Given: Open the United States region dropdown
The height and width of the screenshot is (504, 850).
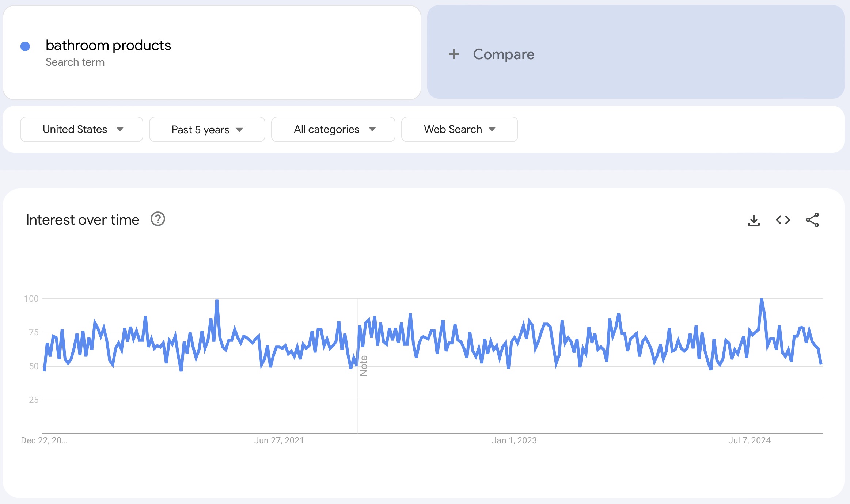Looking at the screenshot, I should (81, 129).
